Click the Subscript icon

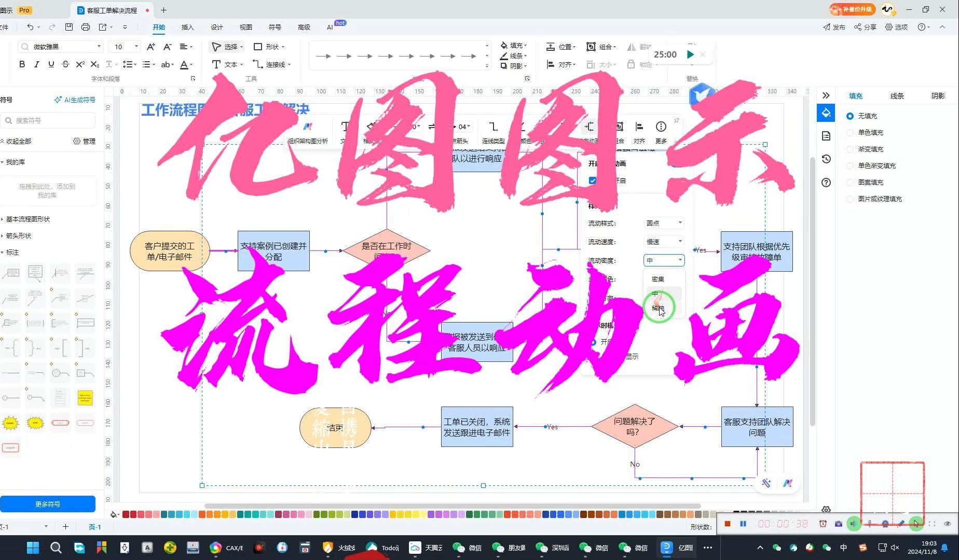point(94,64)
